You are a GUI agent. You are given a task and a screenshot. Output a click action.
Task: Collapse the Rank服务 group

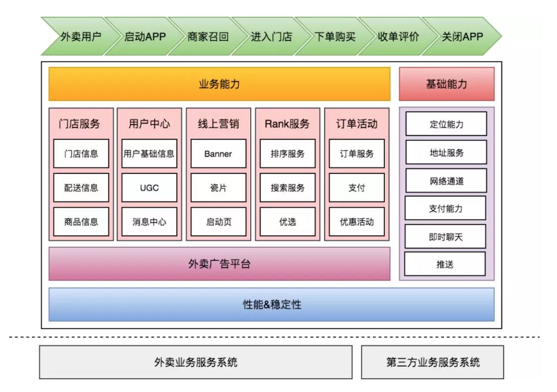click(287, 123)
